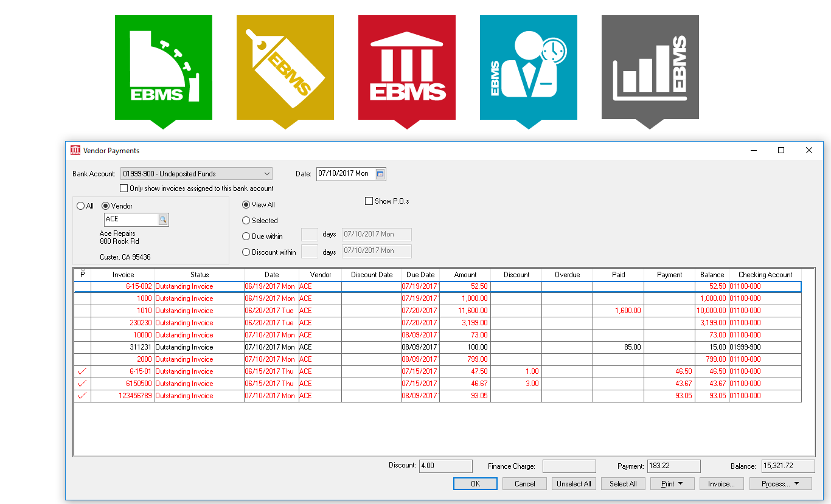Sort by the Invoice column header
The image size is (831, 504).
[123, 275]
